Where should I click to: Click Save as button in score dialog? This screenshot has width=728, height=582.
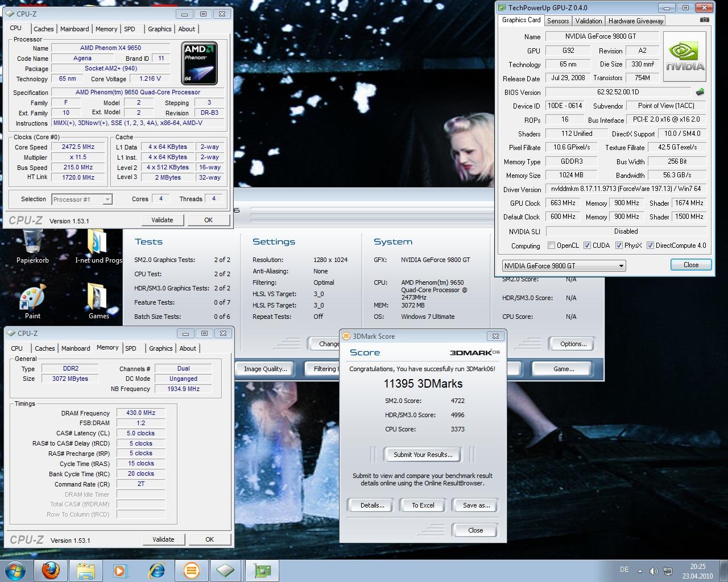pyautogui.click(x=476, y=505)
